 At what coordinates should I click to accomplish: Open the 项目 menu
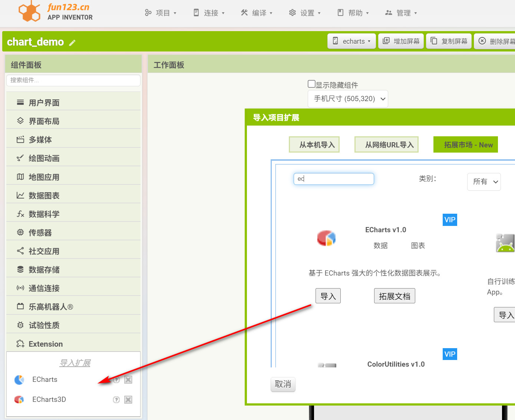[161, 13]
